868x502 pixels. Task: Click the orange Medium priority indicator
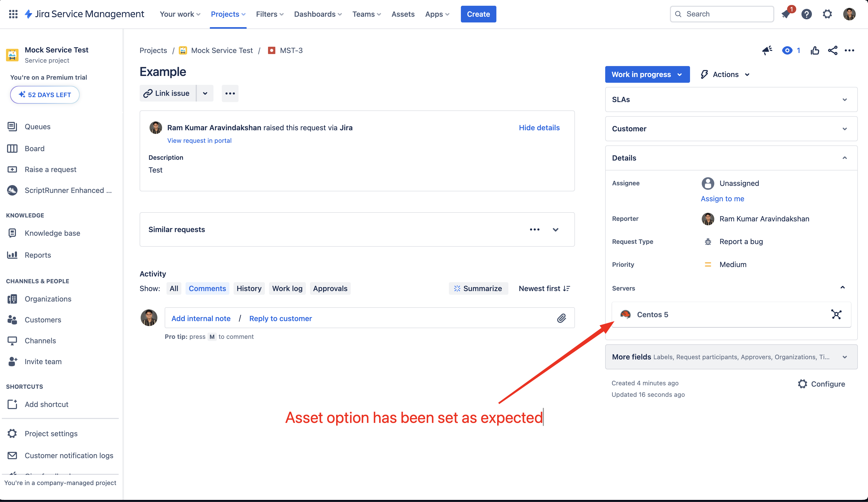coord(708,264)
